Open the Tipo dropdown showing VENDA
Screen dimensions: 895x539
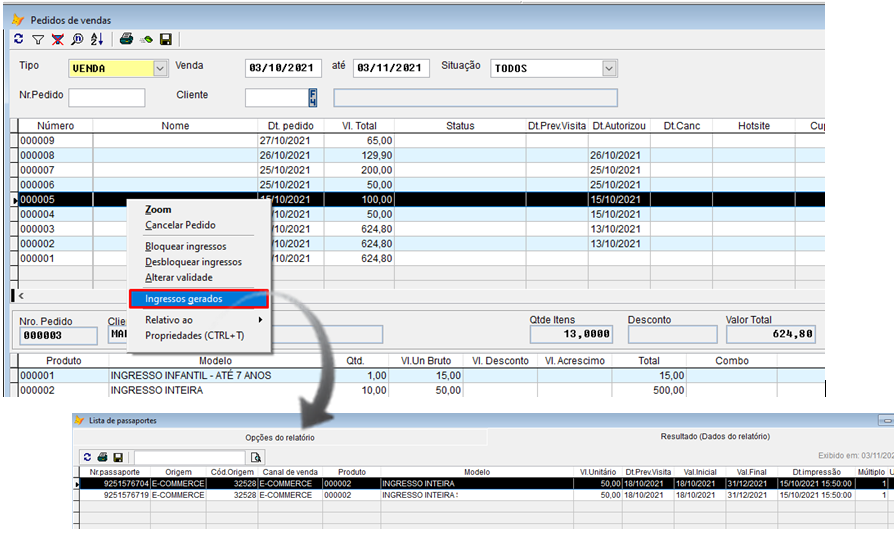tap(160, 68)
